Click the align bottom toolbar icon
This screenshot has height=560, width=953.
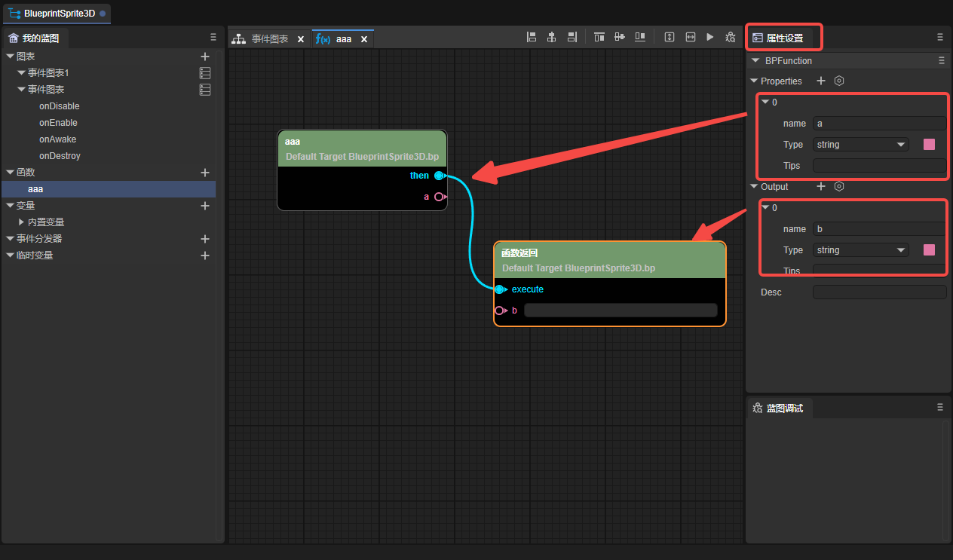tap(640, 37)
